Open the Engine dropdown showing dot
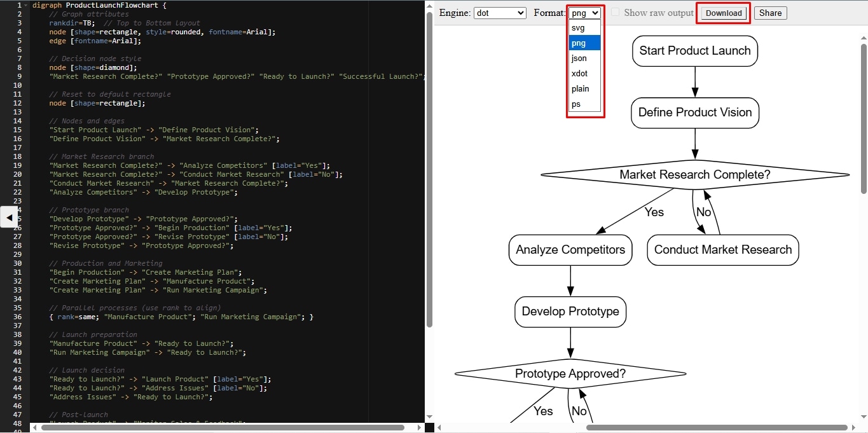Viewport: 868px width, 433px height. pos(500,13)
